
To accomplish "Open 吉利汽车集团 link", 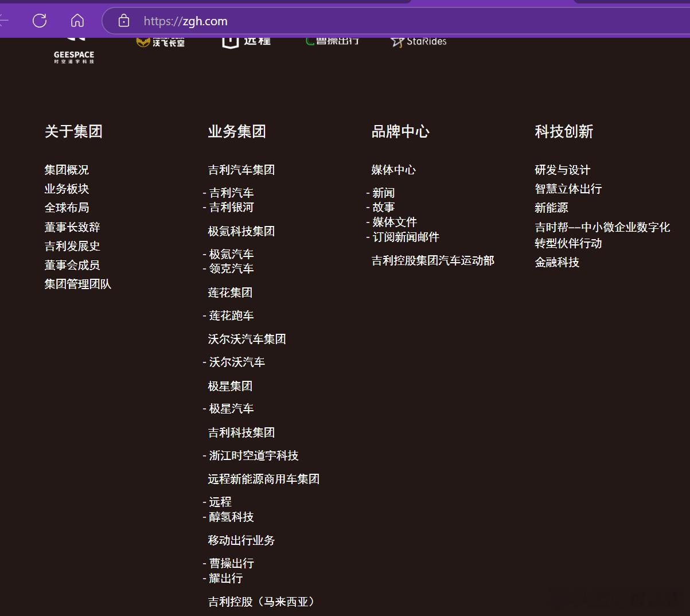I will [x=241, y=170].
